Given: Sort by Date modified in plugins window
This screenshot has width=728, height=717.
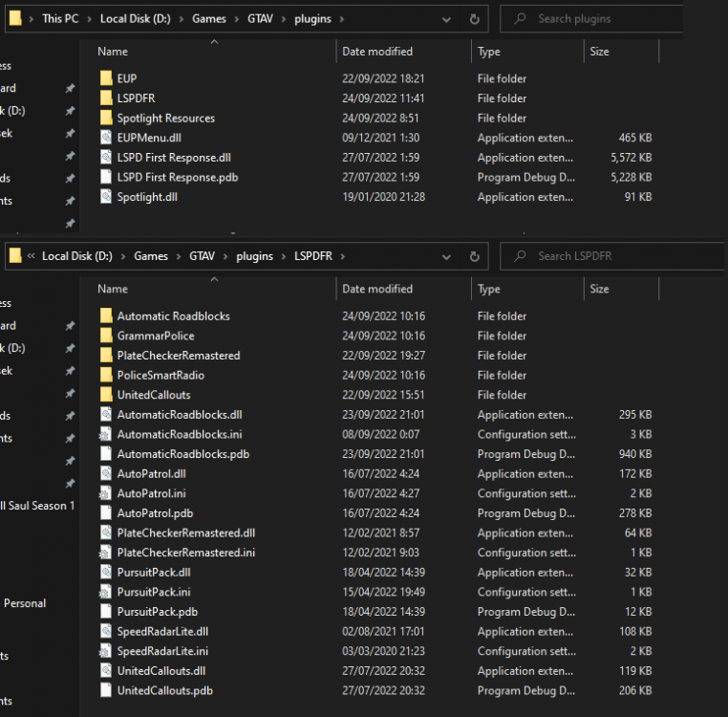Looking at the screenshot, I should 377,52.
